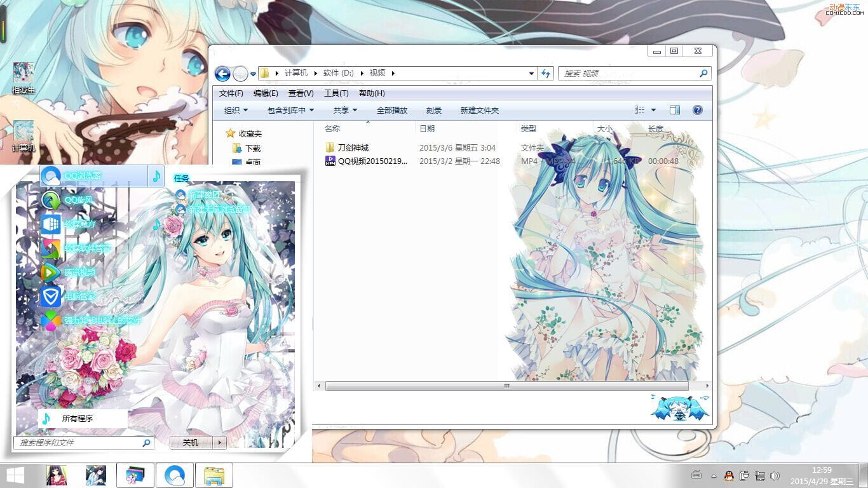
Task: Click scrollbar right arrow in file list
Action: 708,386
